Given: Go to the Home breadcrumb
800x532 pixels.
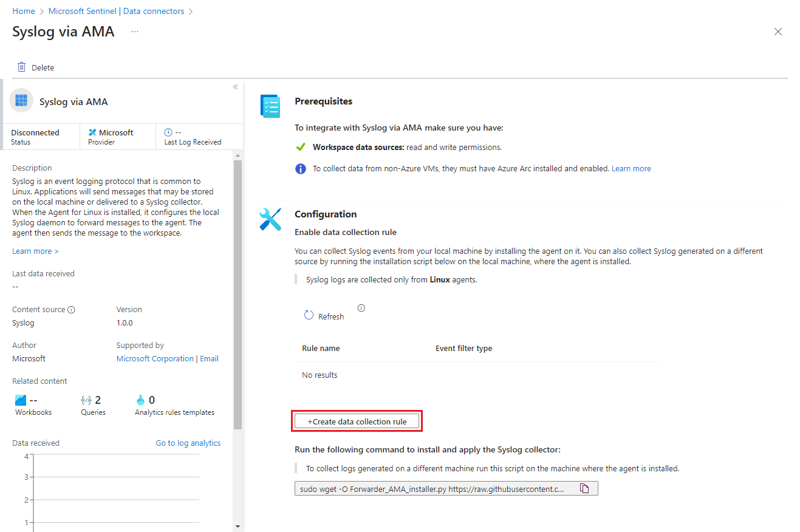Looking at the screenshot, I should 24,11.
